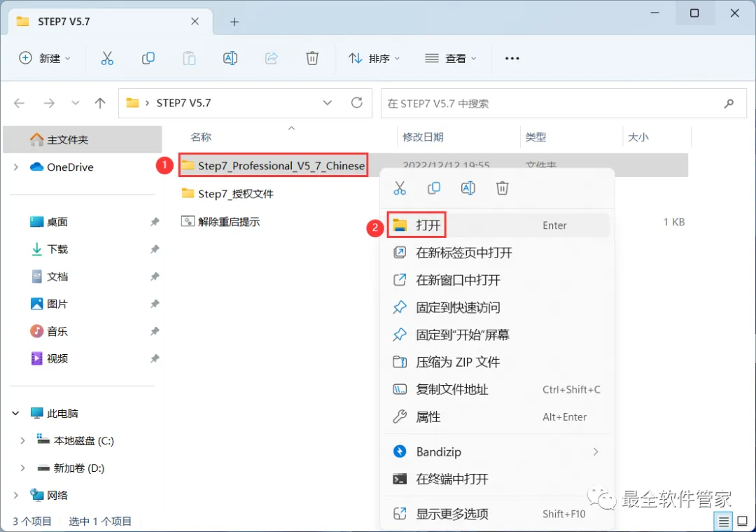Select folder Step7_授权文件
This screenshot has height=532, width=756.
[x=227, y=194]
